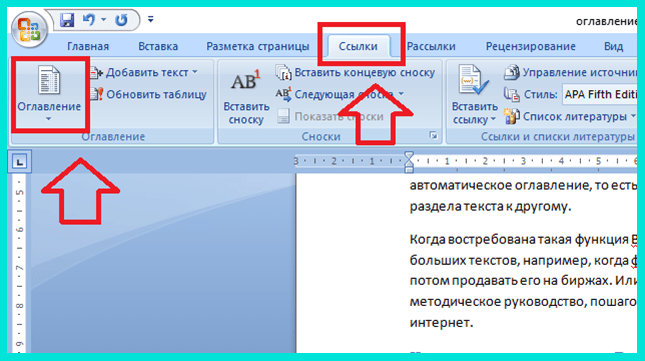Expand the Оглавление dropdown arrow
This screenshot has width=645, height=361.
coord(49,119)
